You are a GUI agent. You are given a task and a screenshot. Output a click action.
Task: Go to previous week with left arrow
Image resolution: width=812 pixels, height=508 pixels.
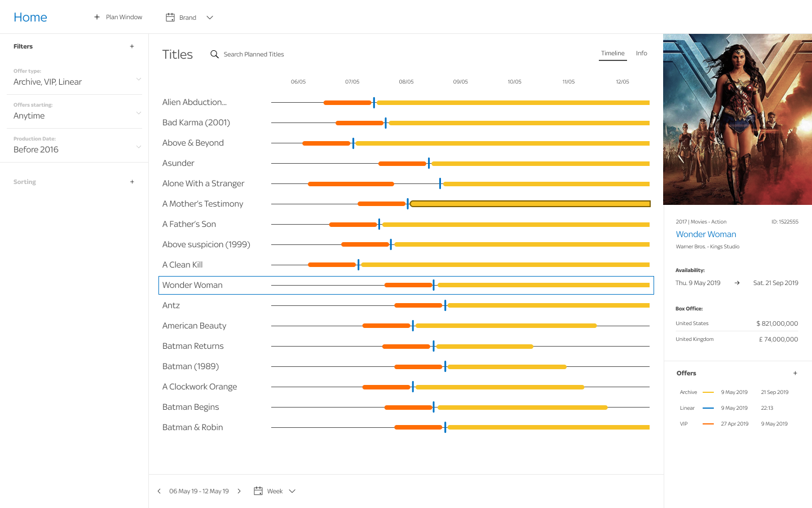pyautogui.click(x=159, y=491)
